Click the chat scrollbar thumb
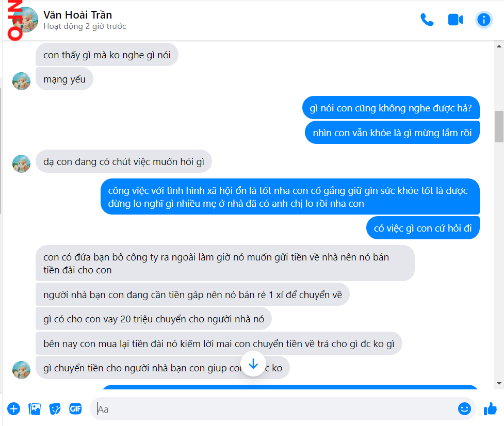Image resolution: width=504 pixels, height=426 pixels. pyautogui.click(x=499, y=126)
